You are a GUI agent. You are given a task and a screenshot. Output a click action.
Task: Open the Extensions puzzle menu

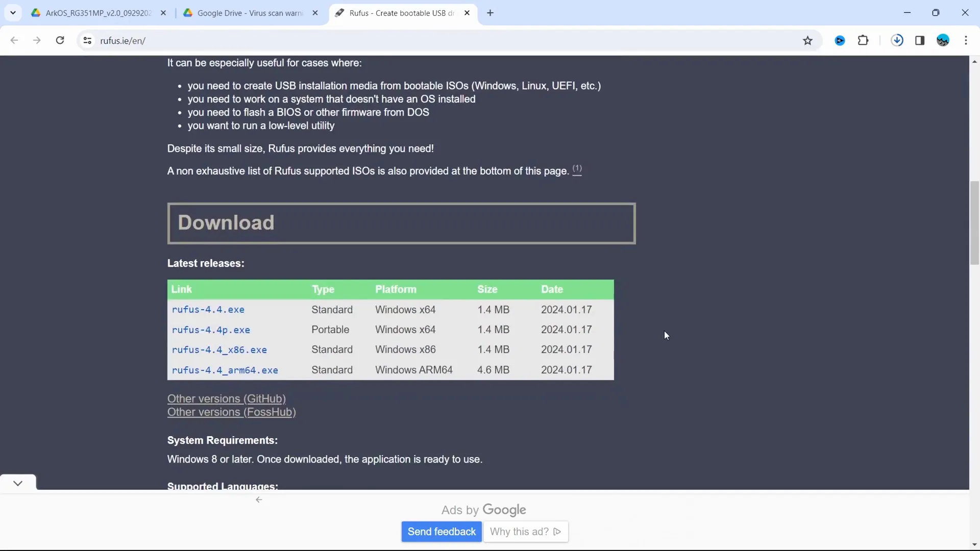[863, 40]
